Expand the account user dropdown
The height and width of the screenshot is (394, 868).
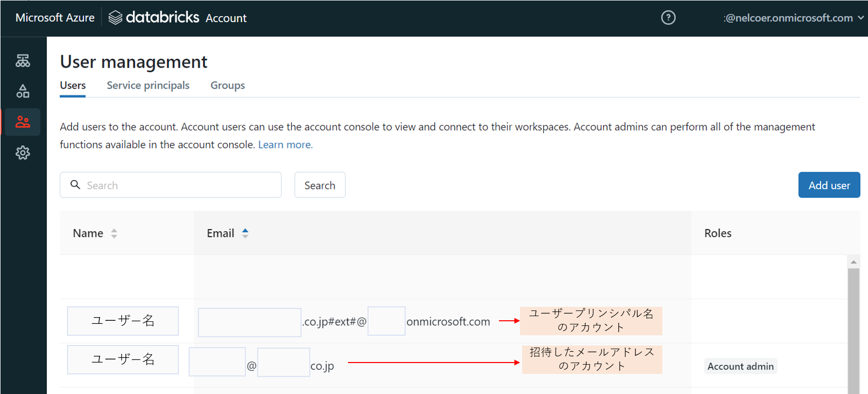tap(860, 18)
